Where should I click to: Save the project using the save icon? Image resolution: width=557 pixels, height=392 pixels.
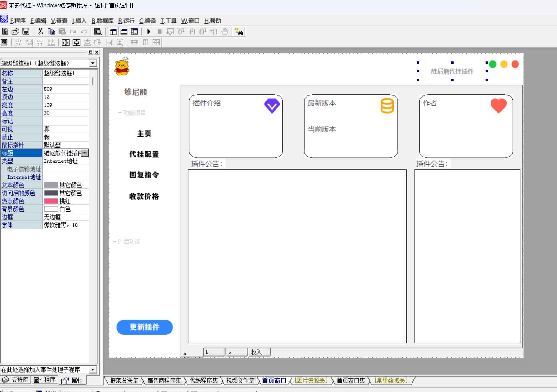[26, 31]
